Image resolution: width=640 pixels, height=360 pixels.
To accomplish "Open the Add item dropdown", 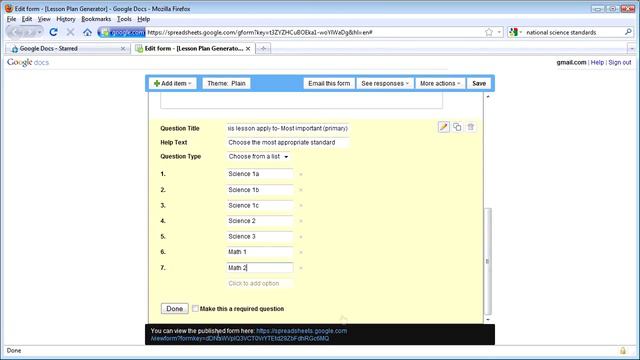I will (x=172, y=83).
